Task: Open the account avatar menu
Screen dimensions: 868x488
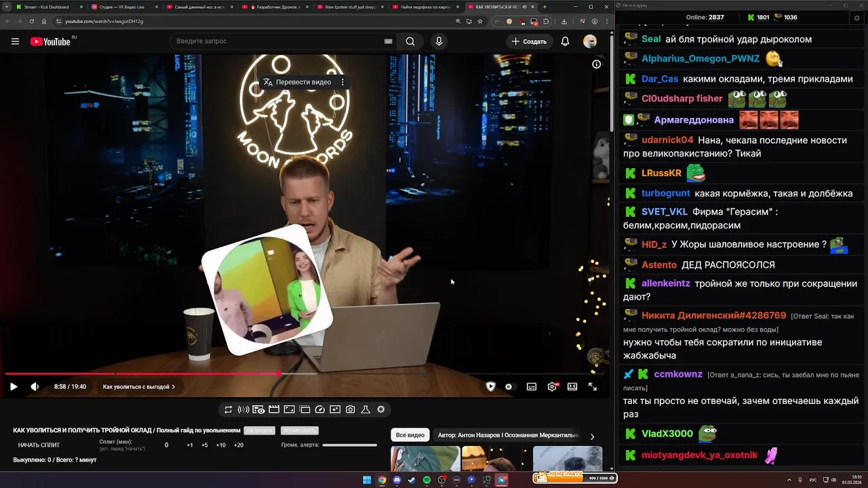Action: coord(590,41)
